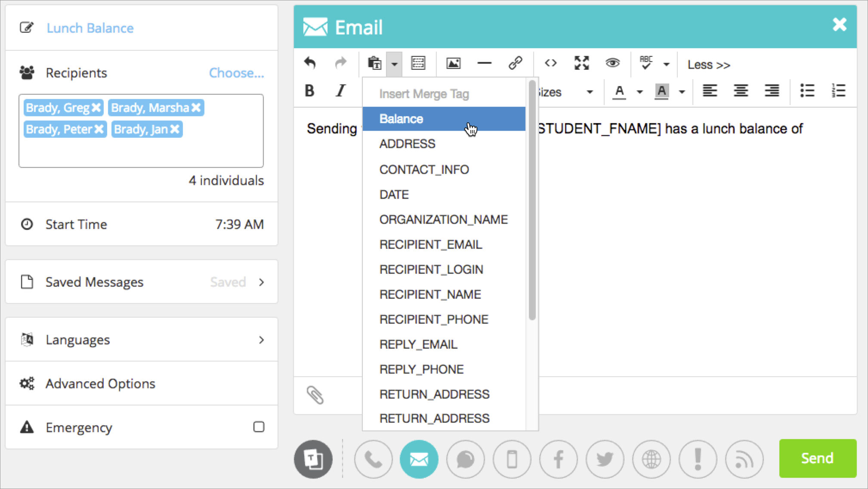Remove recipient Brady, Peter
The height and width of the screenshot is (489, 868).
(x=99, y=129)
